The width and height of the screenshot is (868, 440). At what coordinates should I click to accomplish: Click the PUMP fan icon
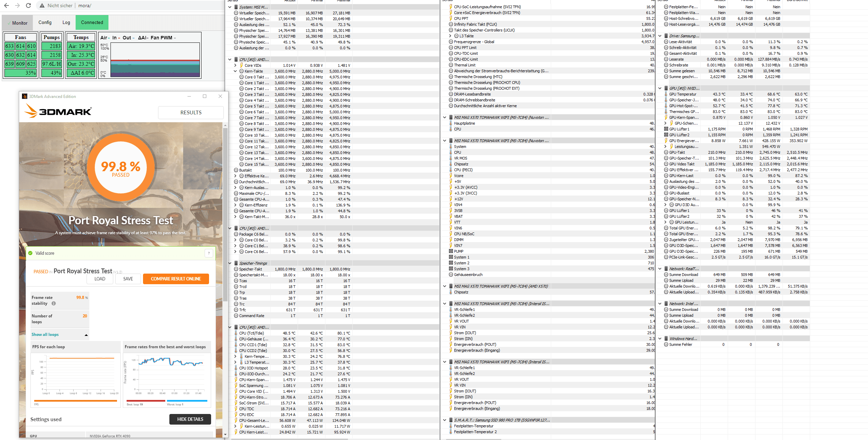451,251
